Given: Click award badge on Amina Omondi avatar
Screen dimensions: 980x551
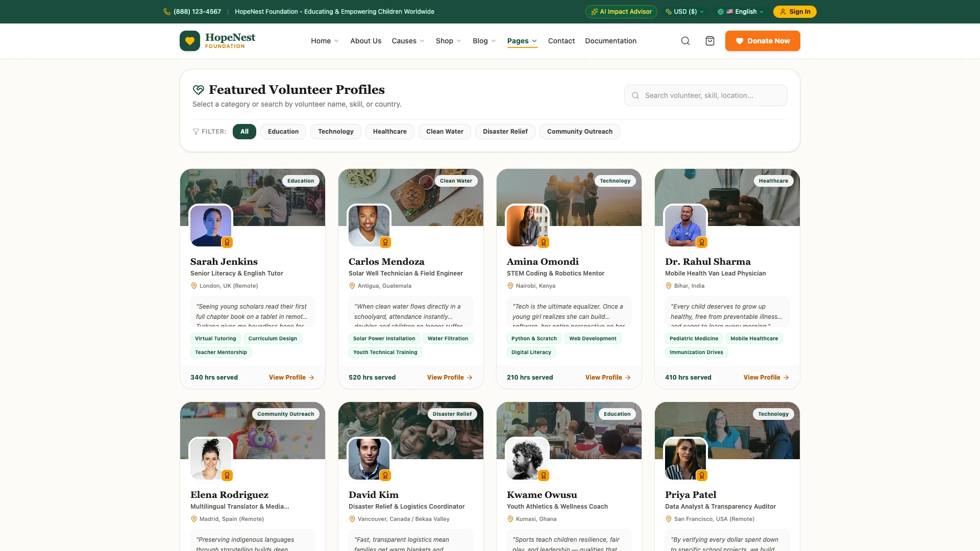Looking at the screenshot, I should [x=544, y=242].
